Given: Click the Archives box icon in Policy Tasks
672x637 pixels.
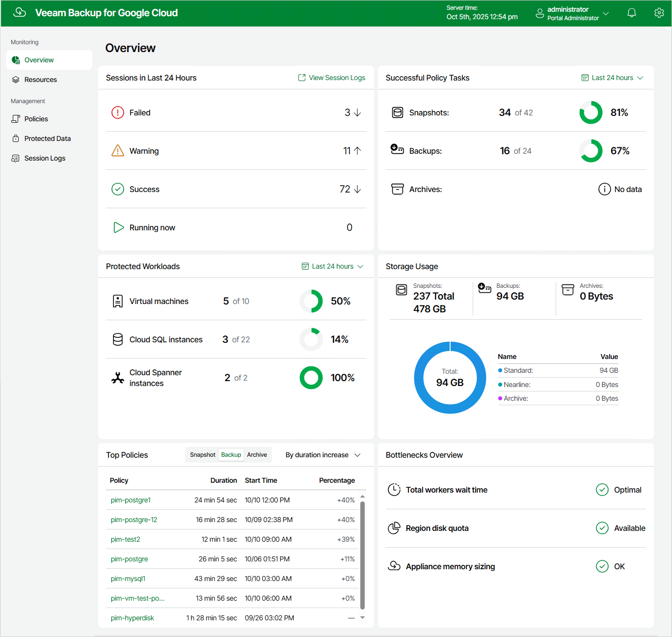Looking at the screenshot, I should click(x=398, y=189).
